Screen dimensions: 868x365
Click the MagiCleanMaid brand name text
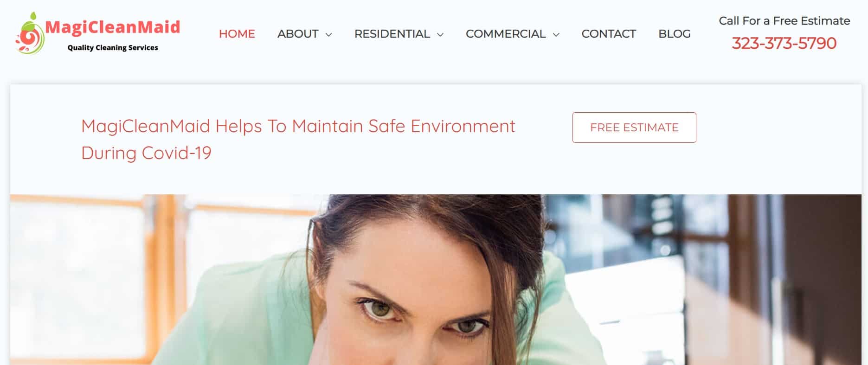113,27
